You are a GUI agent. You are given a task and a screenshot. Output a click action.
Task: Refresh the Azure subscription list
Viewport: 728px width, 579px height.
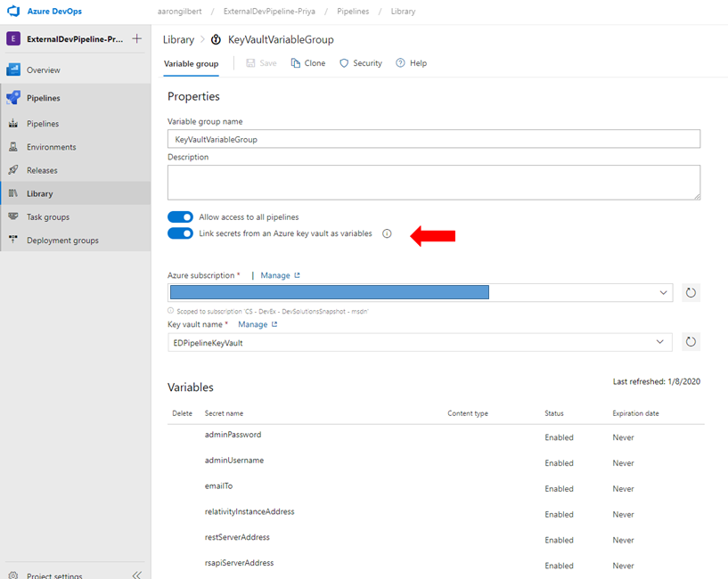click(x=691, y=292)
